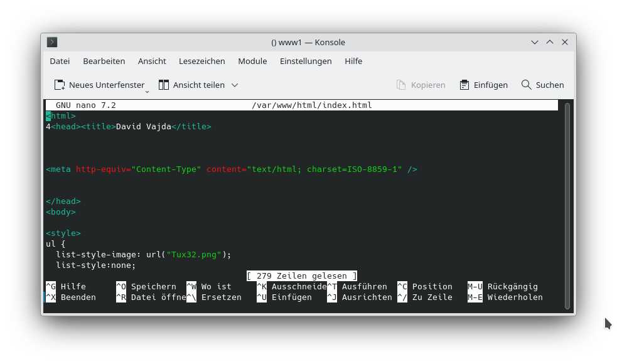This screenshot has height=364, width=617.
Task: Open the Hilfe menu
Action: (x=353, y=61)
